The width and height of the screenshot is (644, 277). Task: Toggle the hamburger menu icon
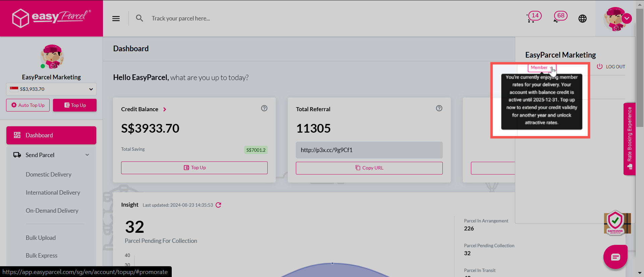coord(116,18)
